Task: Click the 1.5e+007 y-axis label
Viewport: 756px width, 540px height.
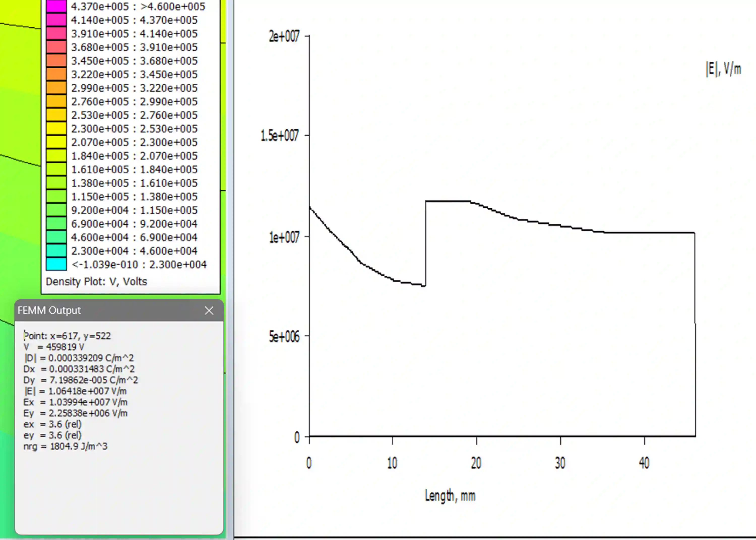Action: (x=280, y=135)
